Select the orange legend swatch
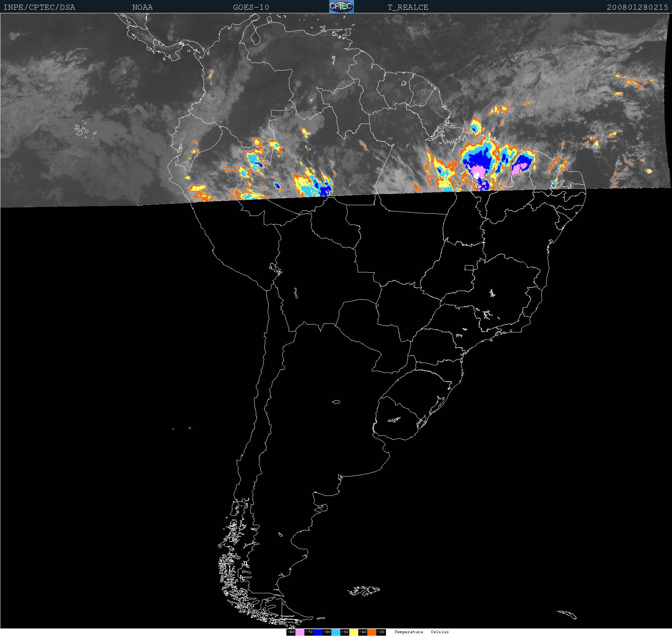672x636 pixels. pos(372,632)
